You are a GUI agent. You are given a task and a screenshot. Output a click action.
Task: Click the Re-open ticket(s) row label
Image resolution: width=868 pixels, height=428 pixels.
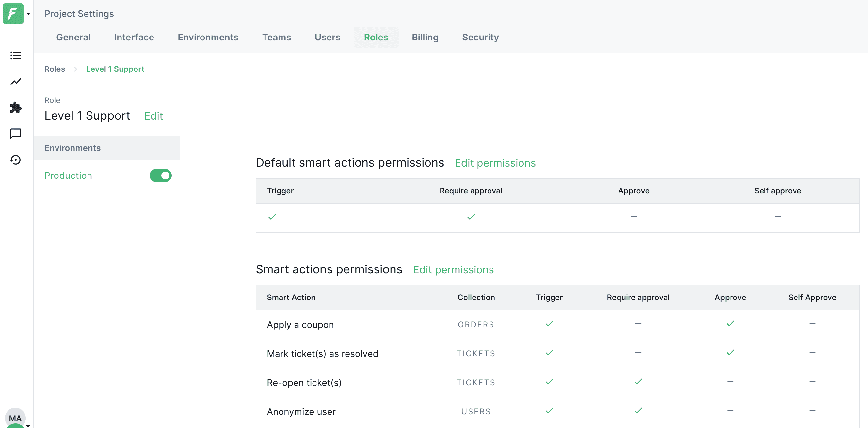coord(304,383)
